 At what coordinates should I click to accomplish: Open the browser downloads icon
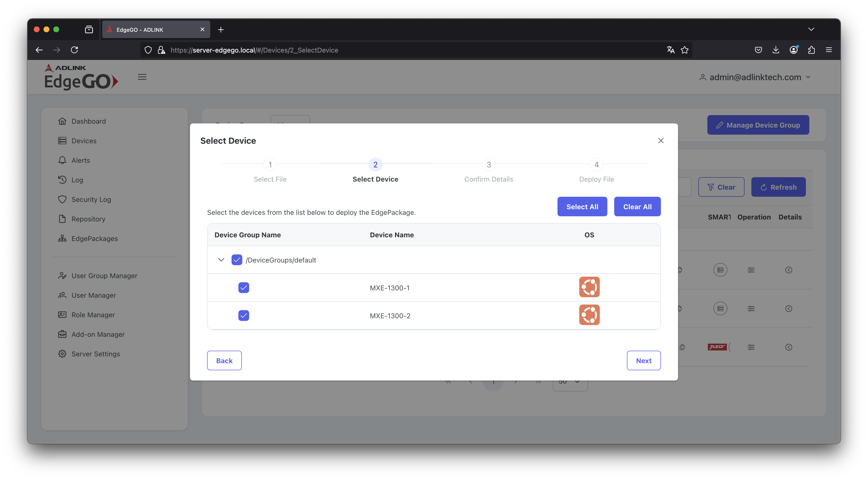(x=776, y=50)
